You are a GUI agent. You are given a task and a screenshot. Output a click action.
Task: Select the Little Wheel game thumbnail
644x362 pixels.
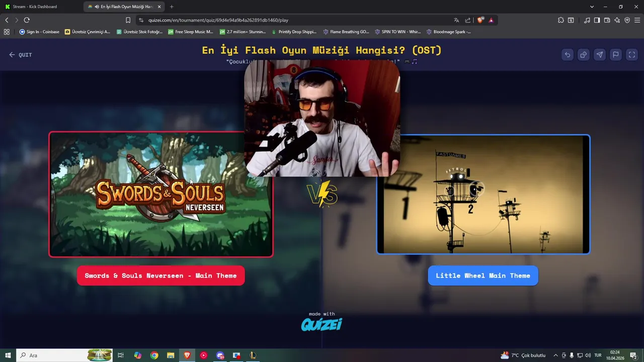(x=483, y=194)
